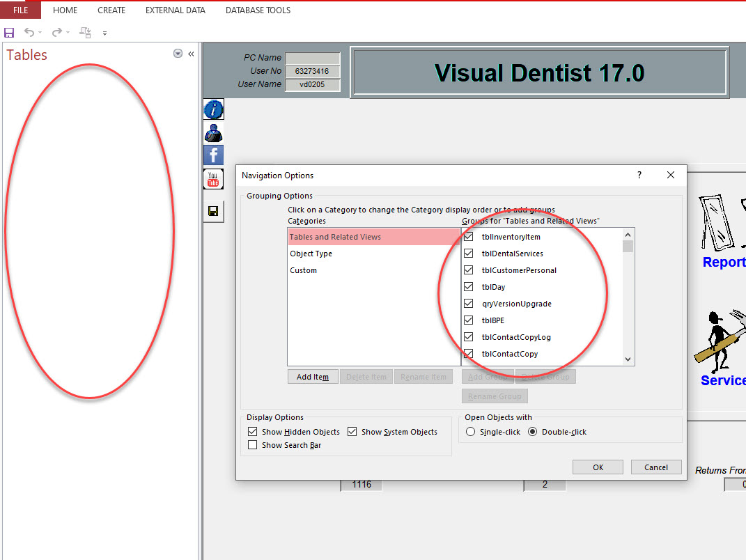Toggle the Show Hidden Objects checkbox
The width and height of the screenshot is (746, 560).
[x=253, y=432]
